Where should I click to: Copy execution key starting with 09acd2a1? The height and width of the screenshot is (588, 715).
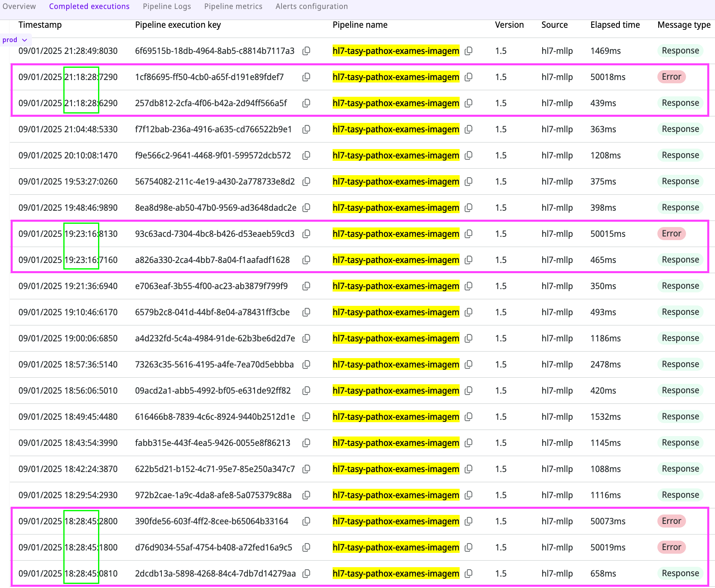pos(306,391)
